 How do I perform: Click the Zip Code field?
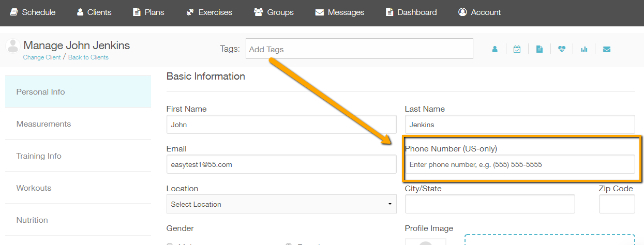[x=617, y=204]
